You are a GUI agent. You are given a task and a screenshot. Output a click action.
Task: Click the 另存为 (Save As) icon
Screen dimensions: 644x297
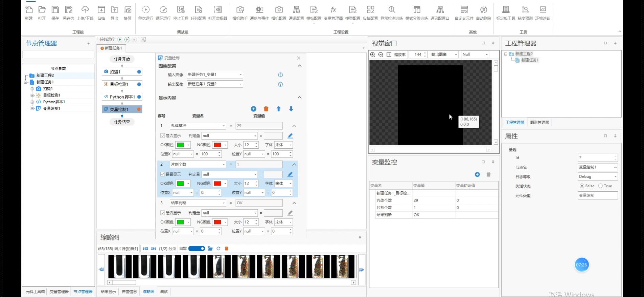(68, 13)
